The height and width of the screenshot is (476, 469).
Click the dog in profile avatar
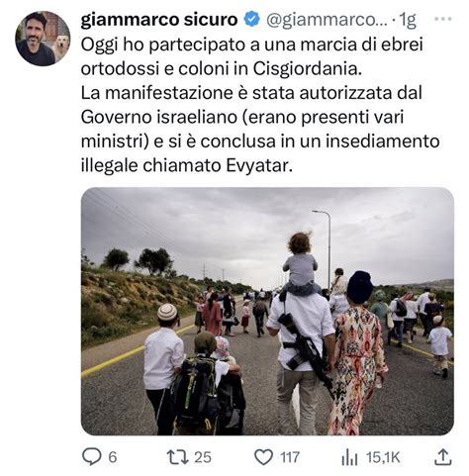[61, 47]
